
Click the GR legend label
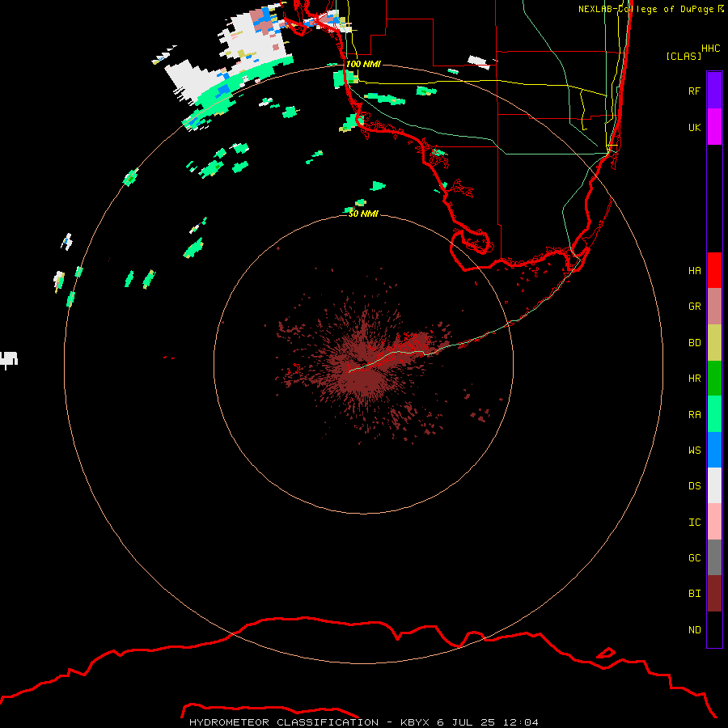(694, 307)
